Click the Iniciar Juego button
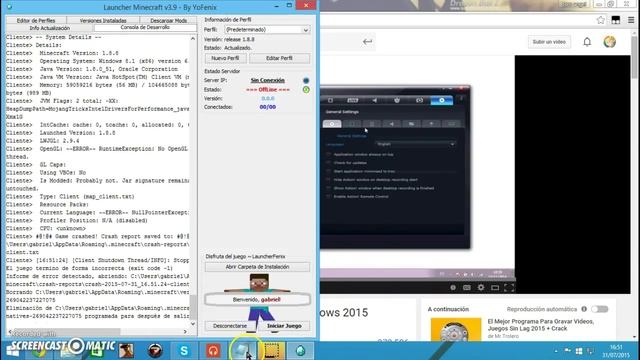This screenshot has height=360, width=640. [x=284, y=326]
